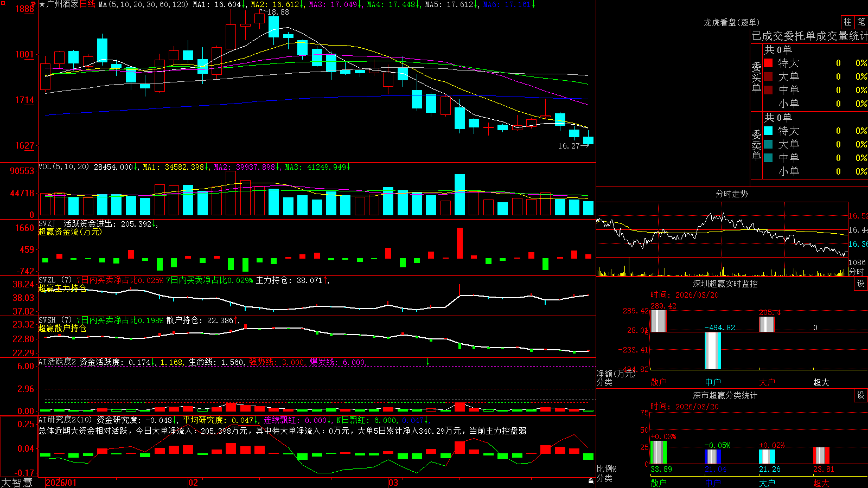
Task: Click the 205.4 大户 net amount bar
Action: [x=767, y=324]
